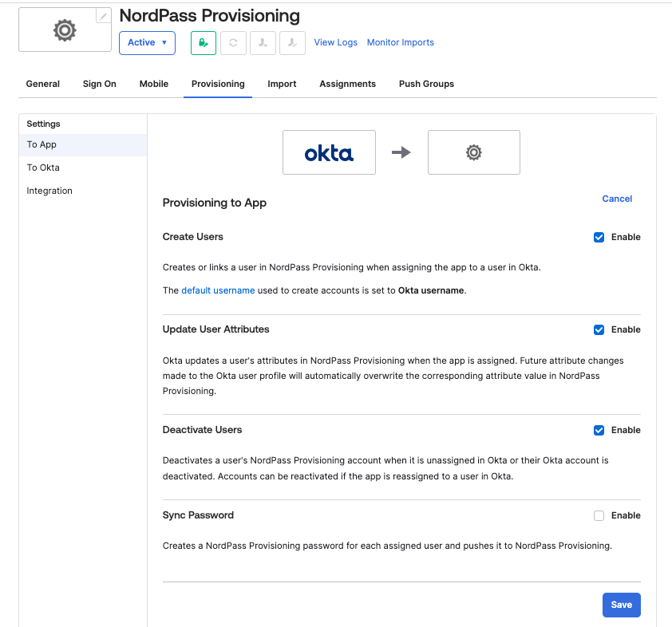Click the app logo gear icon
672x627 pixels.
pos(65,30)
